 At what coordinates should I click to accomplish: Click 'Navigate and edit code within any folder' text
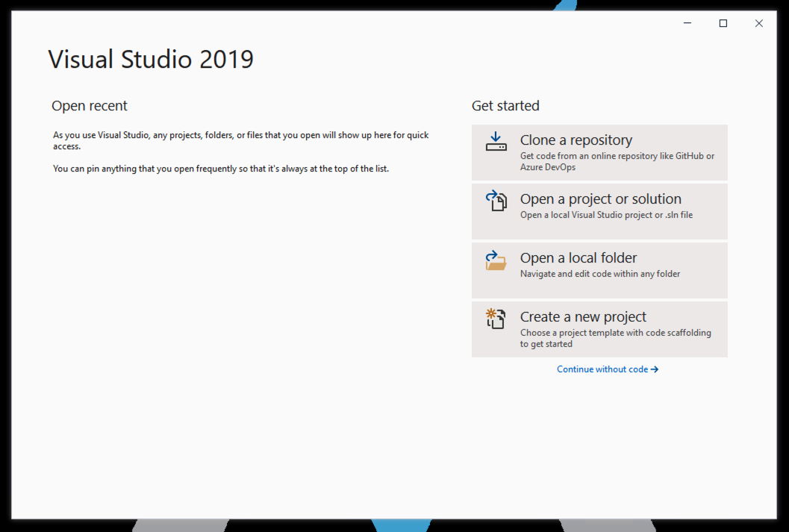(x=600, y=274)
